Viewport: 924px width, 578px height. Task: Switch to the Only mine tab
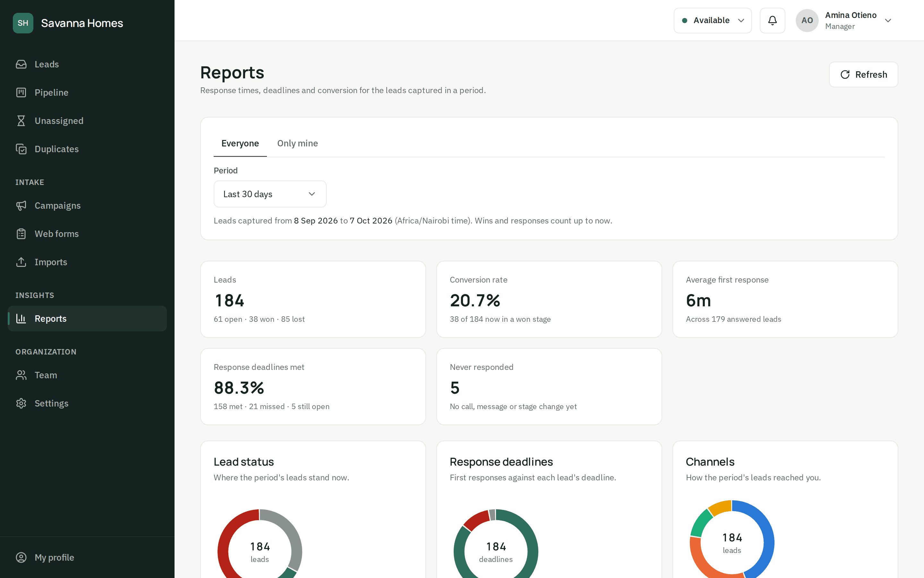pyautogui.click(x=297, y=143)
